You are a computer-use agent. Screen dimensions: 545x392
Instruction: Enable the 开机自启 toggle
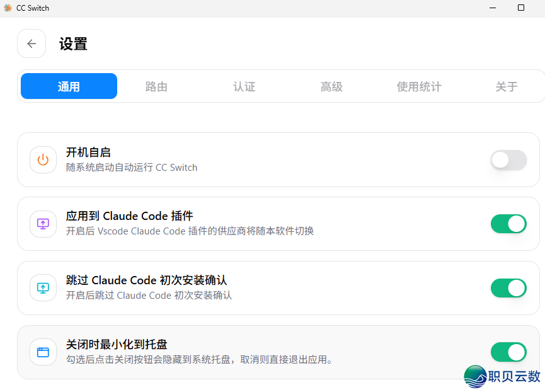tap(508, 160)
